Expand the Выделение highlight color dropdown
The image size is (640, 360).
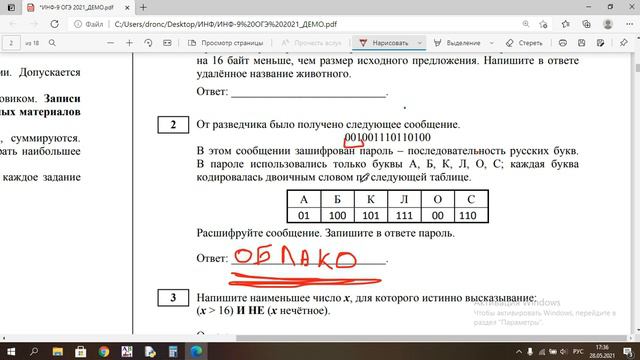491,43
